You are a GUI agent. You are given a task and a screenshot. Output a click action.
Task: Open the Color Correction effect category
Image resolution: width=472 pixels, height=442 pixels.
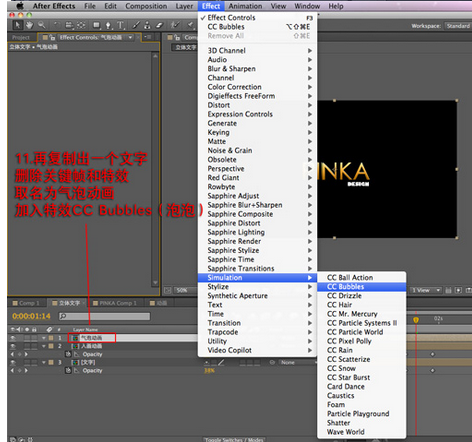click(x=257, y=87)
